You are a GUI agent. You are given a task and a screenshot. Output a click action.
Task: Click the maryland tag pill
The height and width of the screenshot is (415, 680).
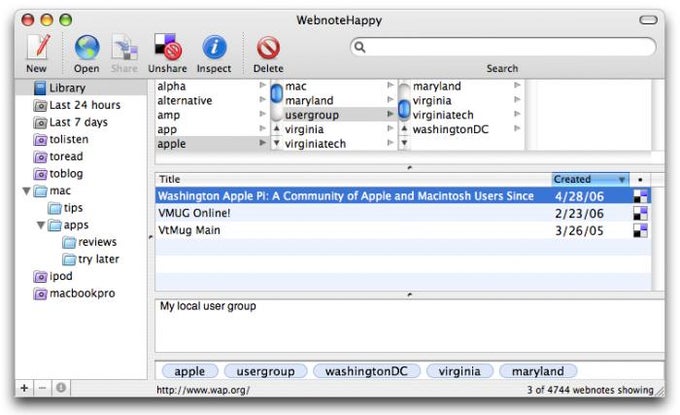point(538,371)
